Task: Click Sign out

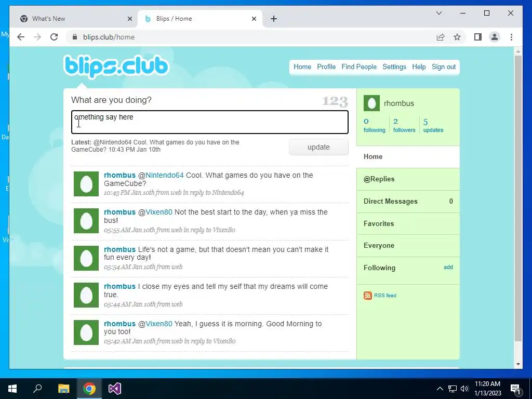Action: [444, 67]
